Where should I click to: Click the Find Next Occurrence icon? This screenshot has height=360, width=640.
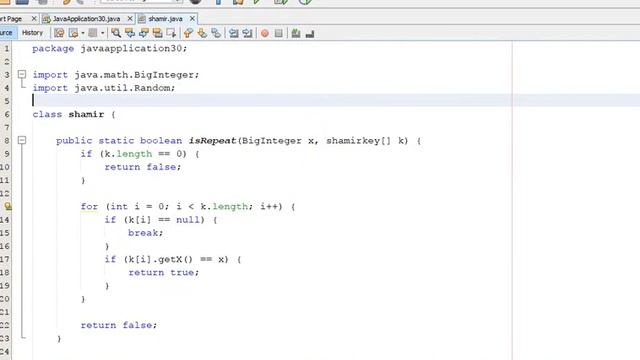[x=144, y=33]
